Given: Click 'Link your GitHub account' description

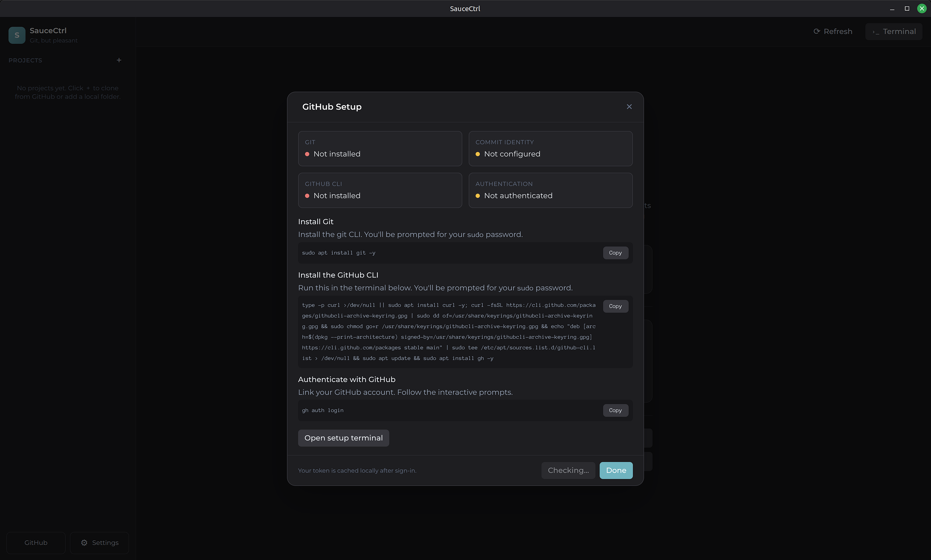Looking at the screenshot, I should pos(405,392).
